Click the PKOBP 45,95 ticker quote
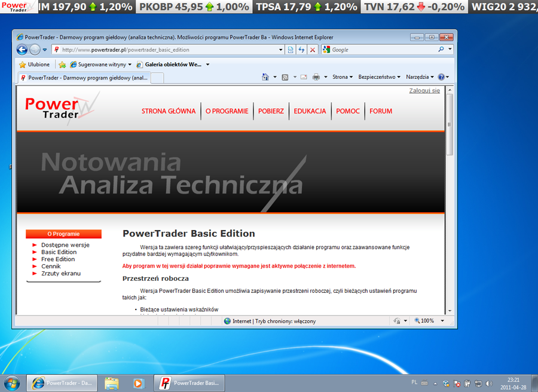 pos(194,7)
